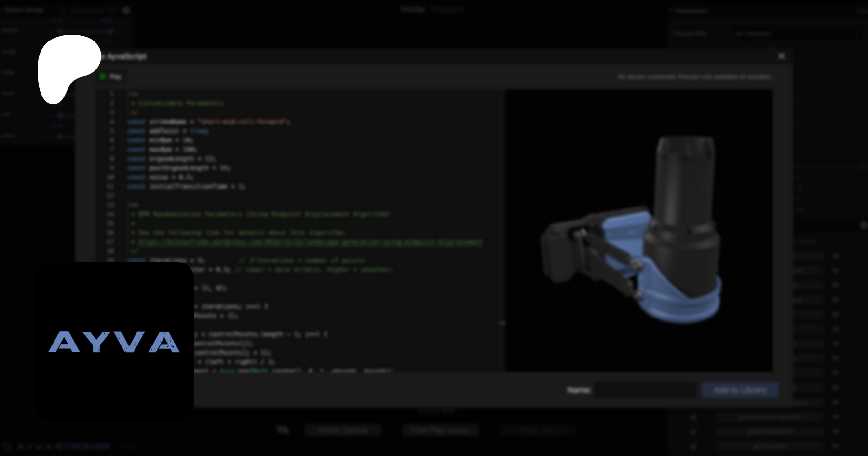Collapse the Parameters panel header
This screenshot has width=868, height=456.
pyautogui.click(x=692, y=10)
